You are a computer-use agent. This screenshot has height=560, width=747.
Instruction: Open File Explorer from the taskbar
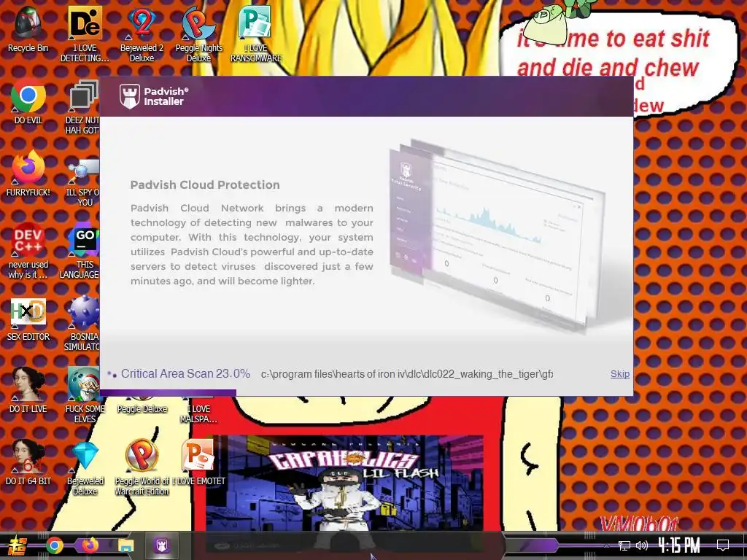tap(126, 545)
